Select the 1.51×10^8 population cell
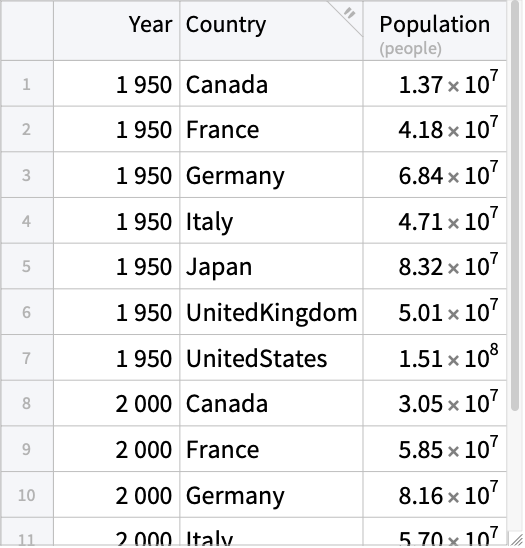Image resolution: width=525 pixels, height=548 pixels. pyautogui.click(x=435, y=358)
